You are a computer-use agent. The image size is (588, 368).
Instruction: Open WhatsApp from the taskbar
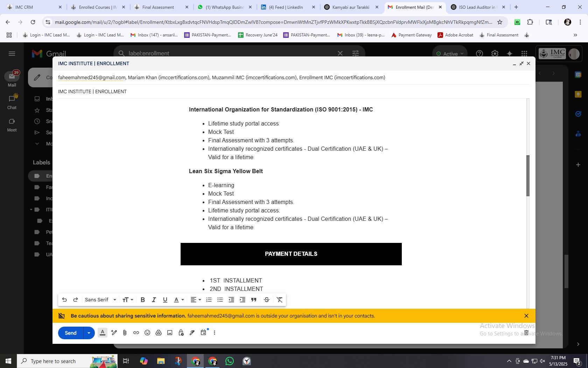coord(230,361)
